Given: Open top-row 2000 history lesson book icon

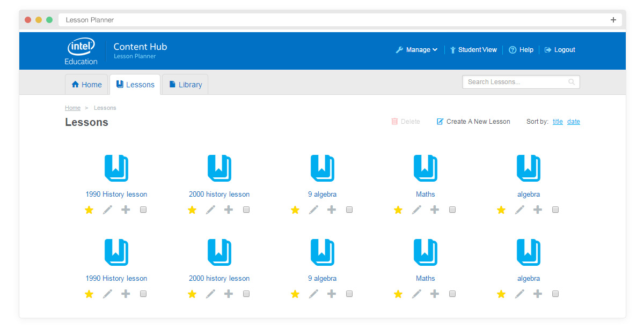Looking at the screenshot, I should pyautogui.click(x=219, y=168).
